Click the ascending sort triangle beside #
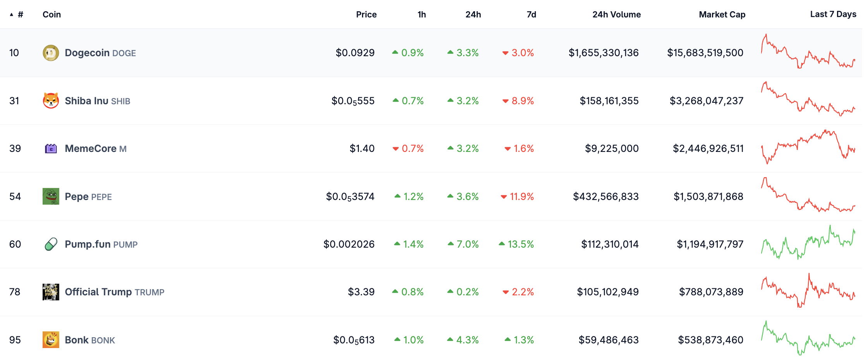This screenshot has height=362, width=868. (11, 14)
